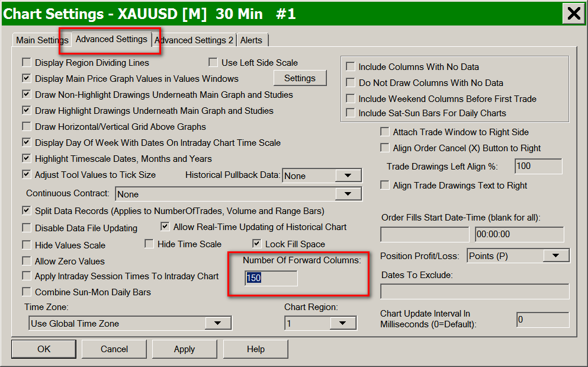Enable Disable Data File Updating option

(27, 228)
